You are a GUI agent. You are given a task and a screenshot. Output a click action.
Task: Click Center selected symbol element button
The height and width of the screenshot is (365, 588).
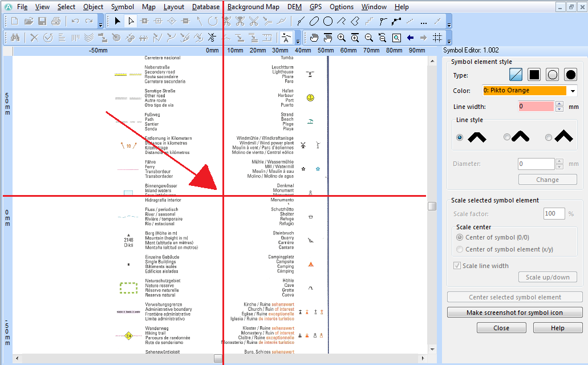[x=515, y=297]
